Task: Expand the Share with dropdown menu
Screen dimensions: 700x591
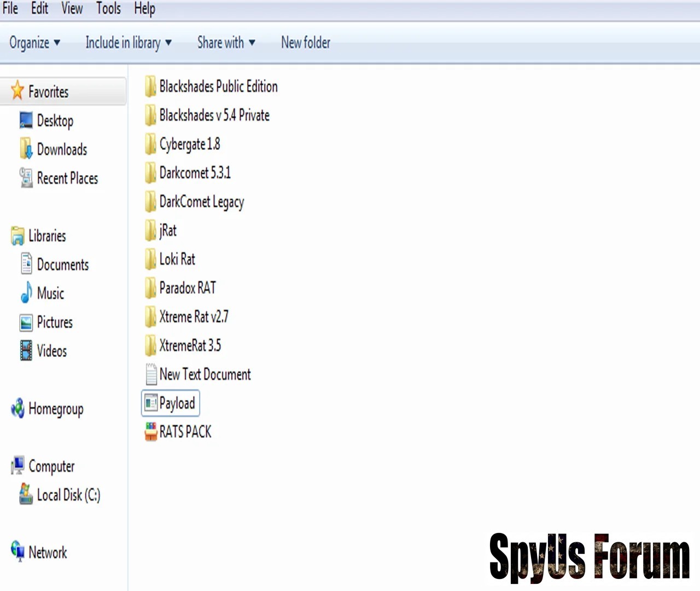Action: 226,43
